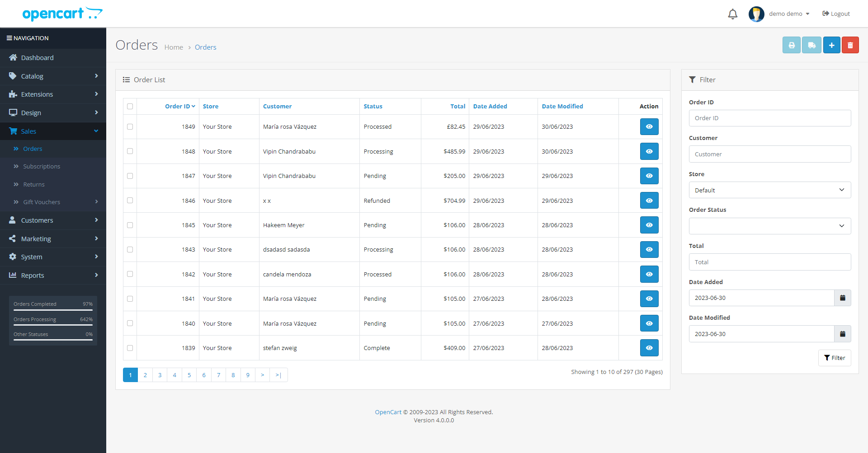The height and width of the screenshot is (453, 868).
Task: Open Gift Vouchers from the sidebar
Action: [x=42, y=202]
